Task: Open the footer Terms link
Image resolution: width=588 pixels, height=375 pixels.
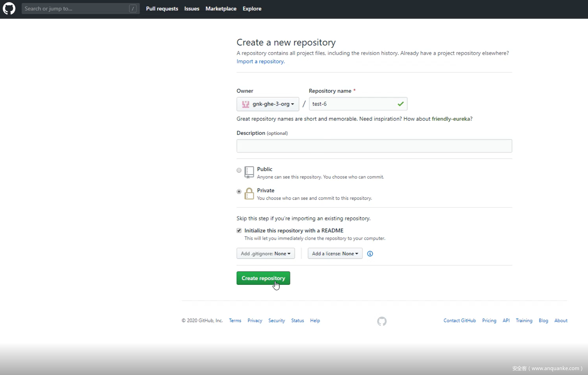Action: pyautogui.click(x=235, y=320)
